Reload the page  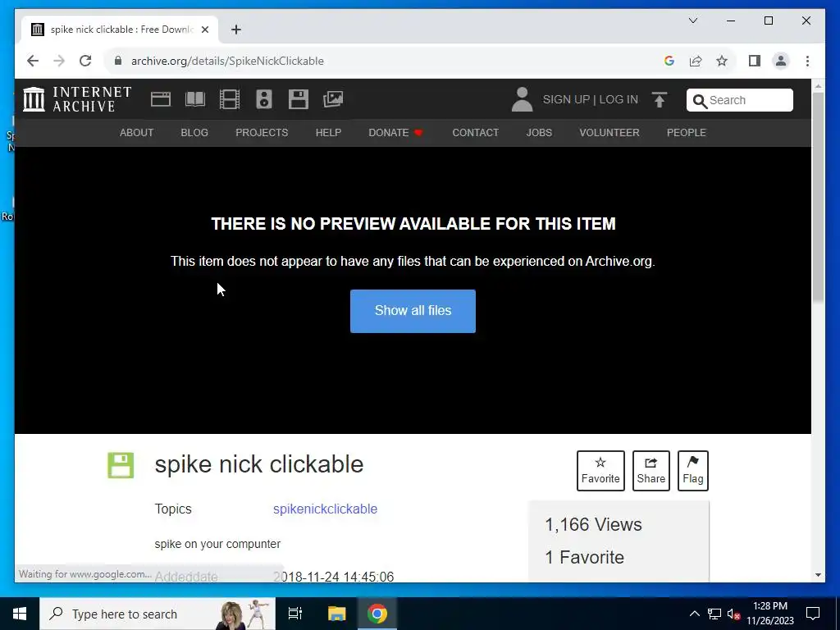[85, 61]
